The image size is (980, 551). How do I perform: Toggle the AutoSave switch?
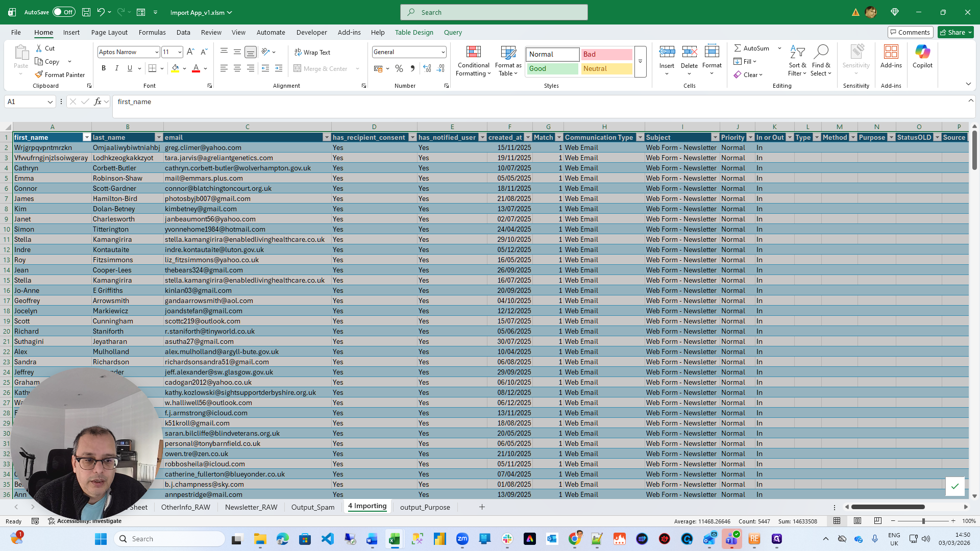pyautogui.click(x=64, y=12)
